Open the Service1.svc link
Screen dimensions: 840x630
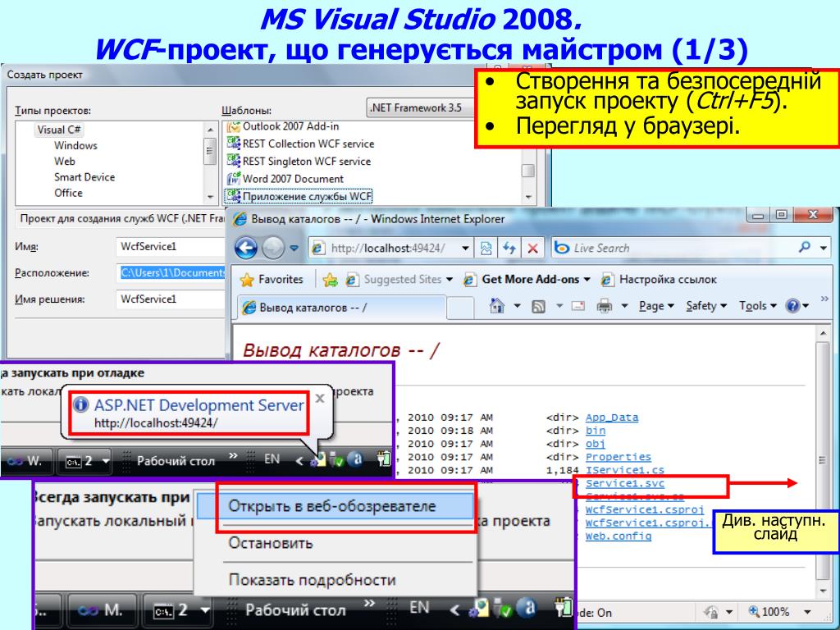624,483
